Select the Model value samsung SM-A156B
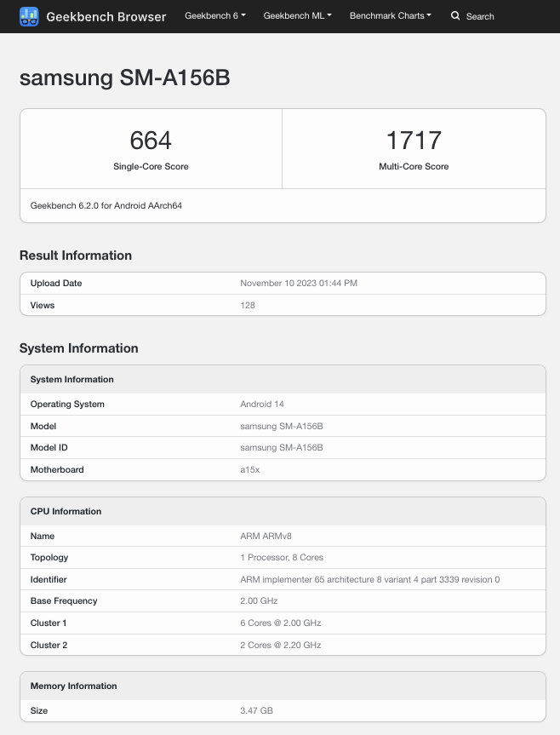 click(x=282, y=426)
